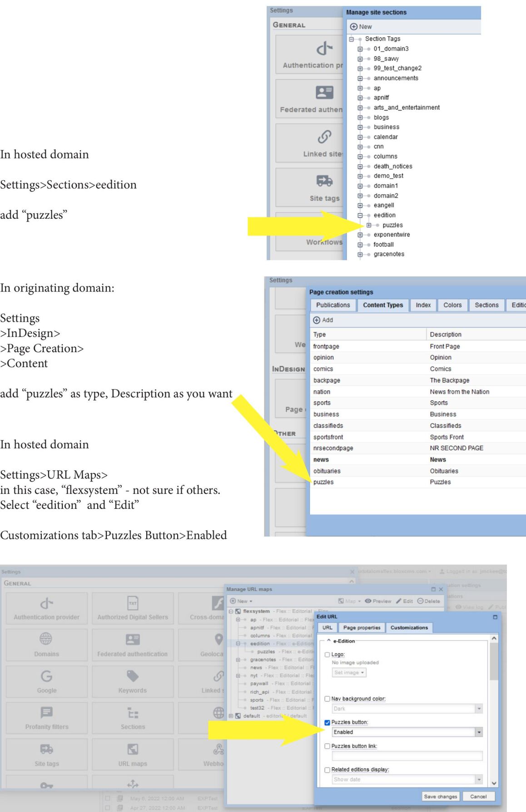Enable the Nav background color checkbox
This screenshot has height=812, width=526.
pos(327,699)
